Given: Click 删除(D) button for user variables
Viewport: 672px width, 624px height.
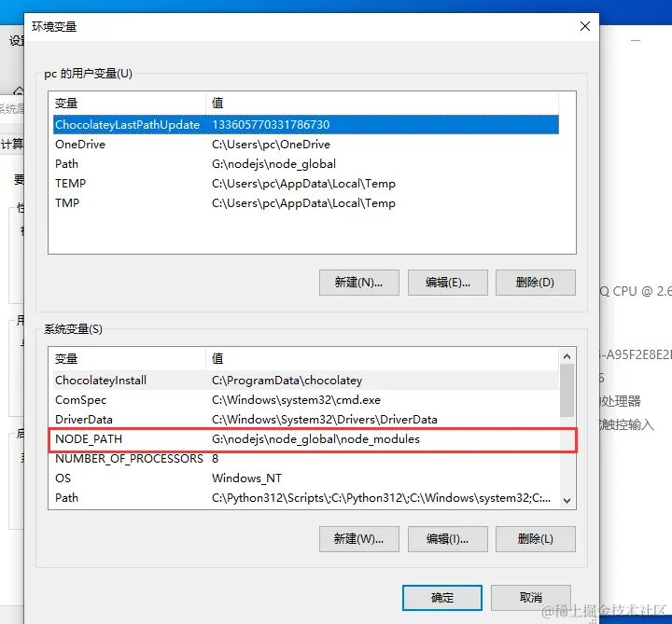Looking at the screenshot, I should pyautogui.click(x=536, y=283).
